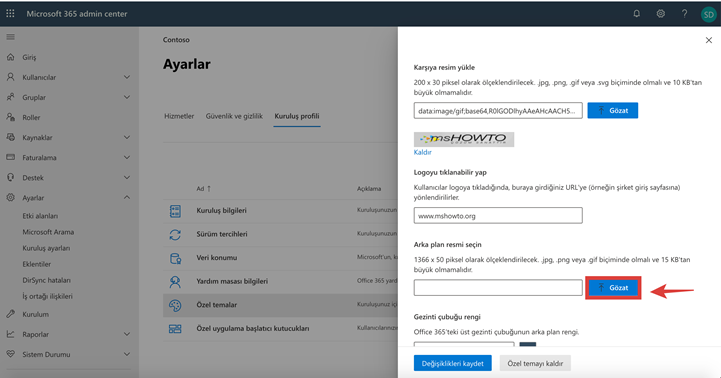The height and width of the screenshot is (378, 721).
Task: Expand the Gruplar menu chevron
Action: [127, 97]
